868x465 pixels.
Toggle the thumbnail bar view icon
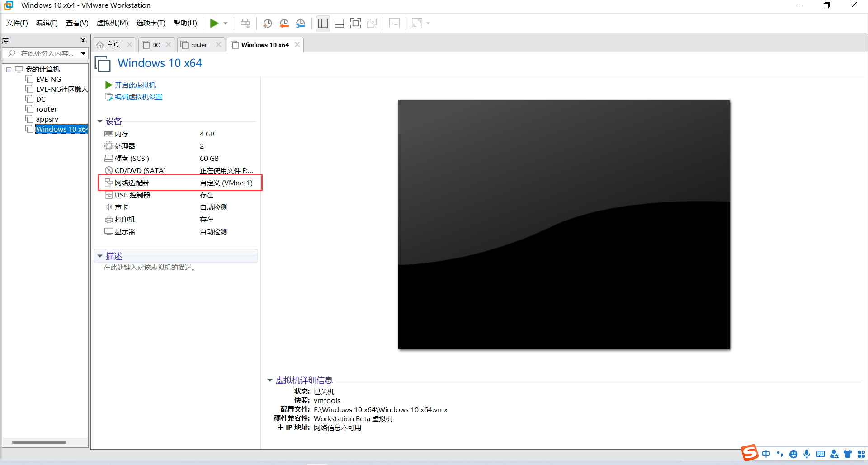[x=339, y=23]
